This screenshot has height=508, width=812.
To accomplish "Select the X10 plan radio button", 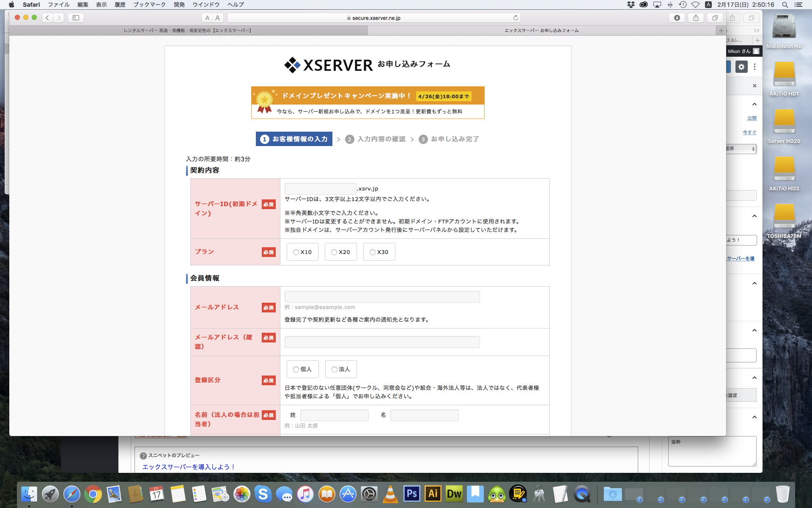I will [x=296, y=252].
